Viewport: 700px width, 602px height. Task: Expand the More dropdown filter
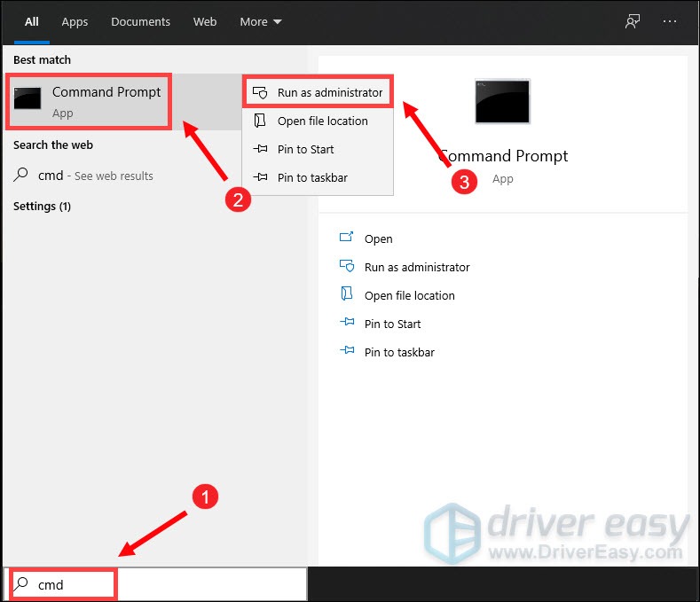tap(260, 21)
